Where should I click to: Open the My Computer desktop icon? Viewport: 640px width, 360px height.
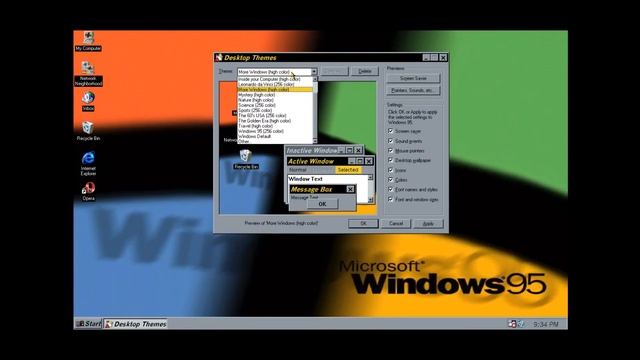(88, 41)
